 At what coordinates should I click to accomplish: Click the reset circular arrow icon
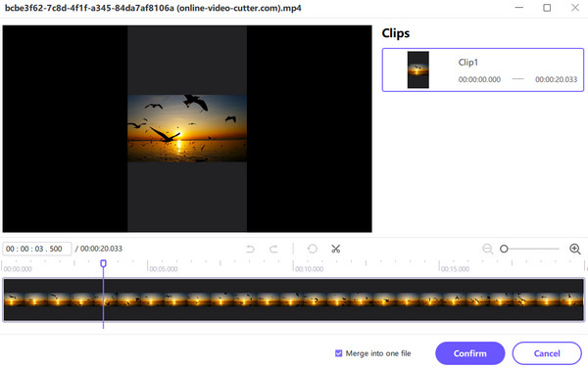[312, 249]
